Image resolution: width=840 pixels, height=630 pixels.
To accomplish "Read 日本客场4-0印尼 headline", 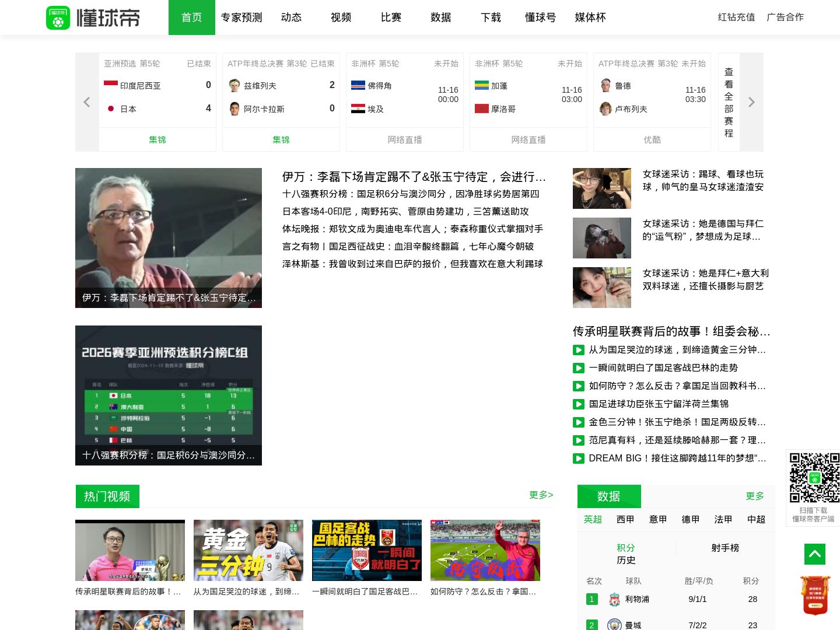I will (x=405, y=211).
